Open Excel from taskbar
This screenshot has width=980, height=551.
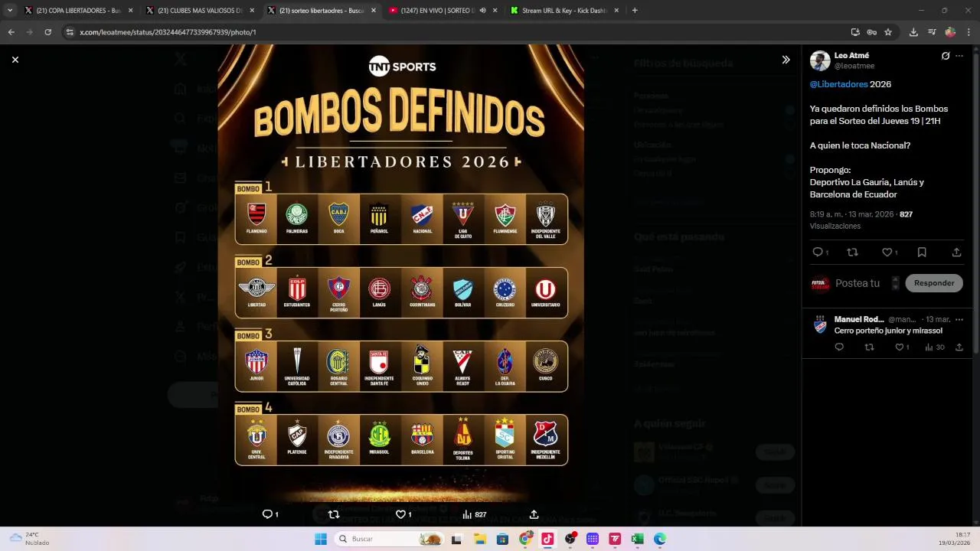click(x=637, y=539)
